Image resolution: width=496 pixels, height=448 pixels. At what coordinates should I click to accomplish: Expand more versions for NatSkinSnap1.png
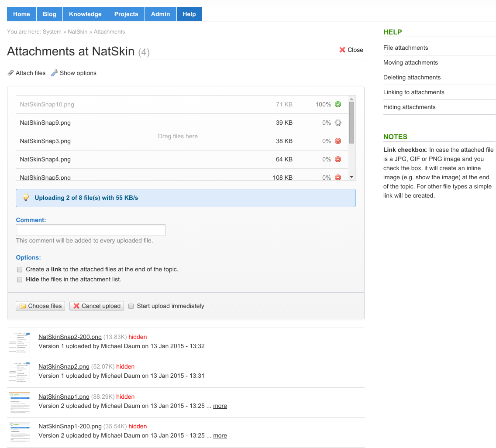[x=220, y=406]
